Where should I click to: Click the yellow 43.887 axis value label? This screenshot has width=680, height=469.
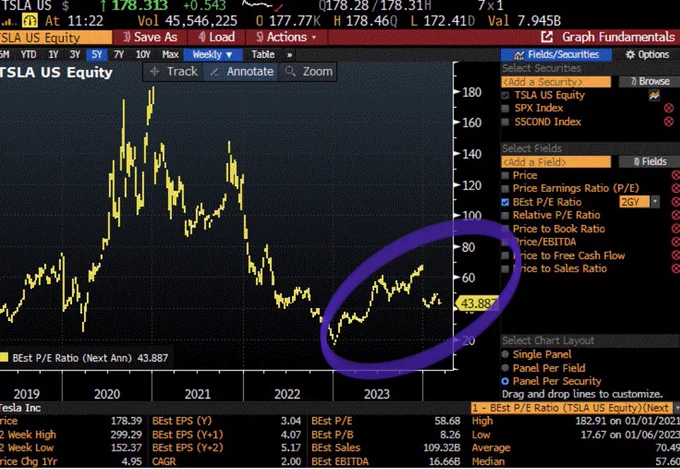475,303
